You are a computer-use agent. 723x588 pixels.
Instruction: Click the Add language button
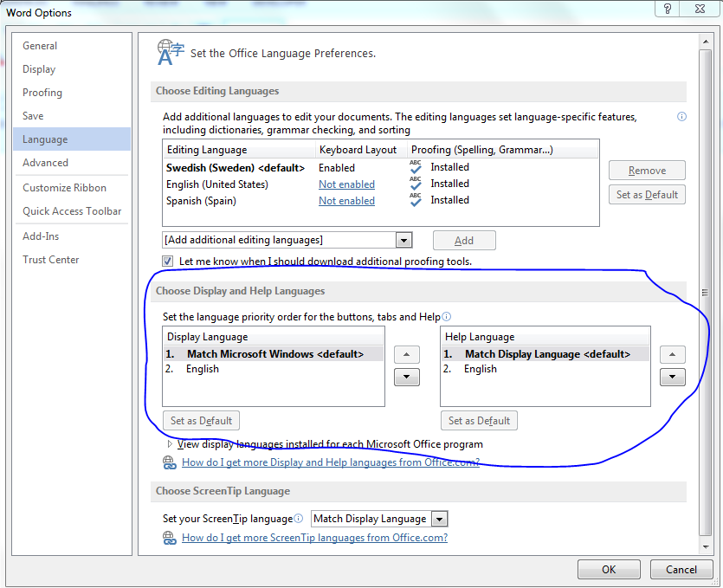pos(464,240)
